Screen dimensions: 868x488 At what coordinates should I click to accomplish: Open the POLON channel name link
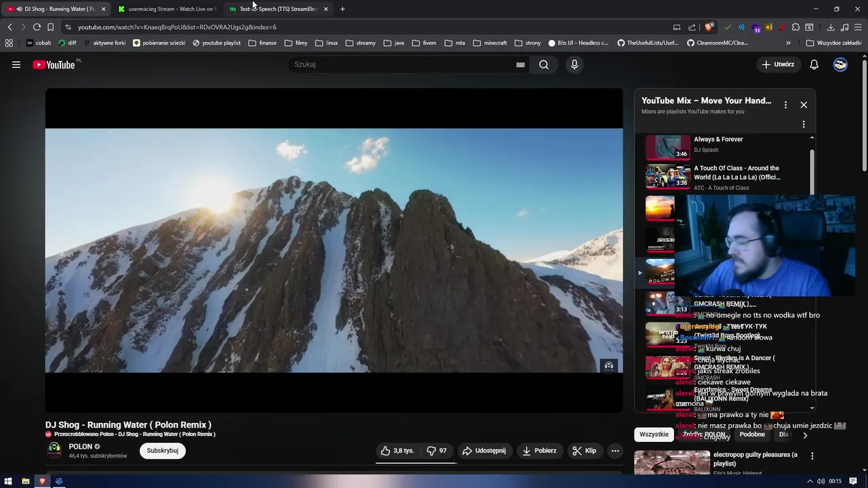[80, 447]
